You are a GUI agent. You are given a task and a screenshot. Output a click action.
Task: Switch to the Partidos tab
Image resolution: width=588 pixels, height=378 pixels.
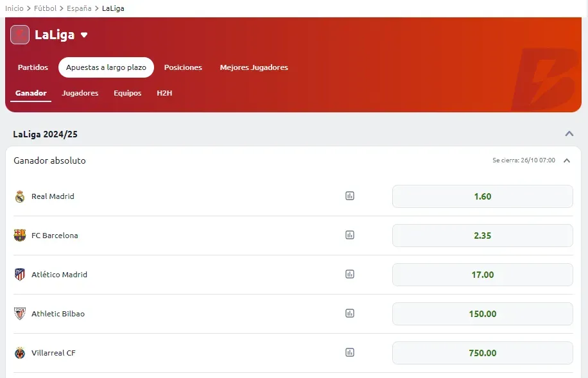pos(33,67)
